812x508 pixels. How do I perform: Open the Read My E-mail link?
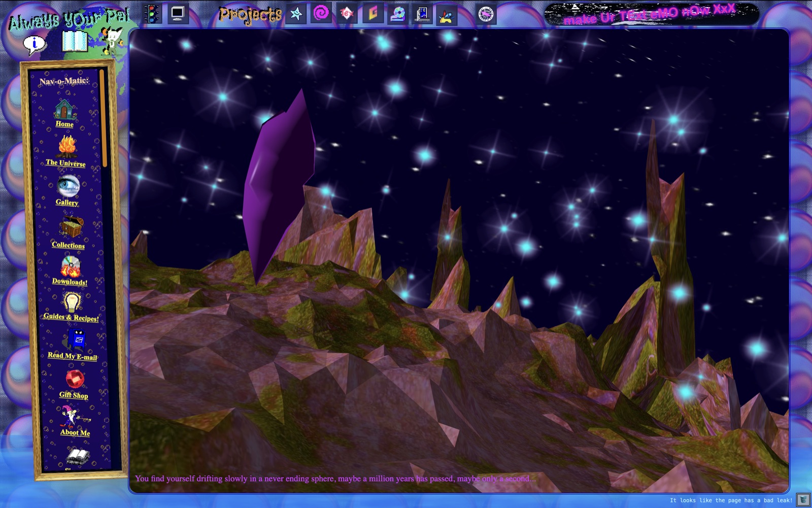(x=73, y=356)
